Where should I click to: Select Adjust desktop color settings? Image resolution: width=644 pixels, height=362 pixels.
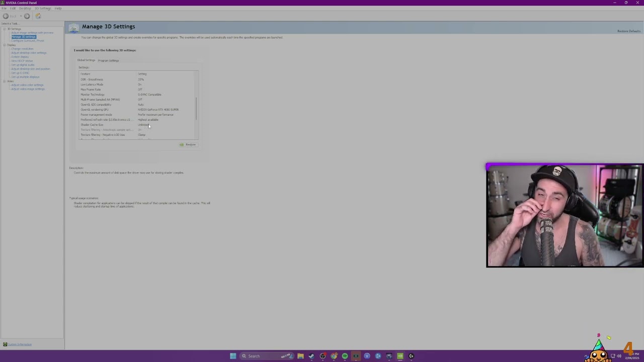coord(29,53)
